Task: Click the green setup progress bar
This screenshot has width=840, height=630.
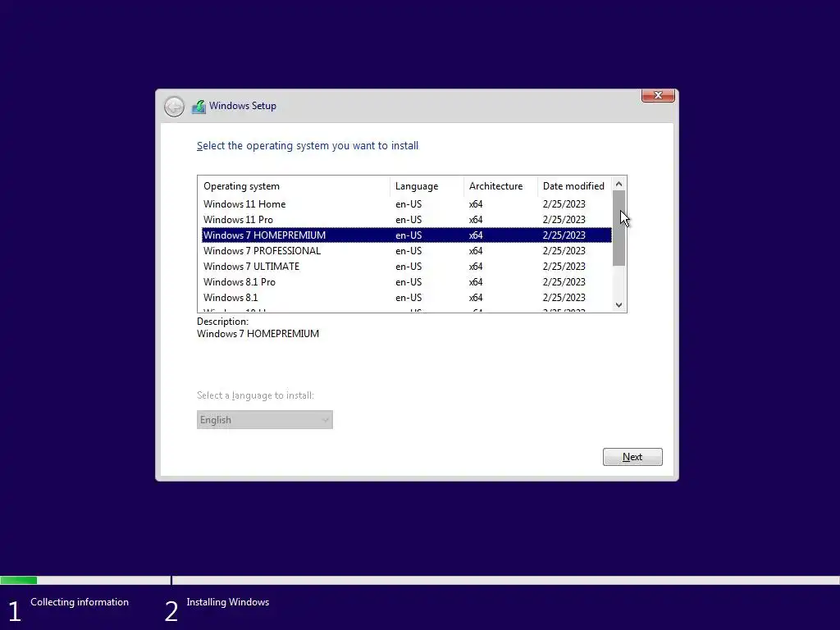Action: click(x=19, y=580)
